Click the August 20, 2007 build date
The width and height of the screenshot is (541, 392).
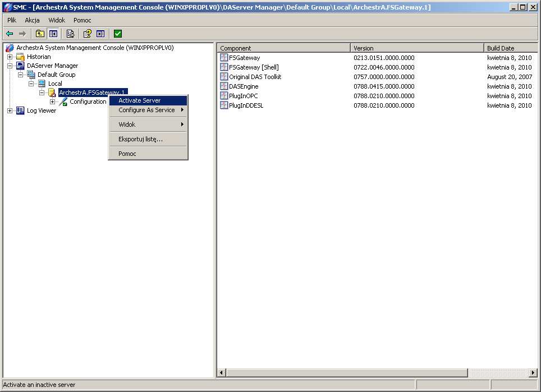tap(510, 77)
